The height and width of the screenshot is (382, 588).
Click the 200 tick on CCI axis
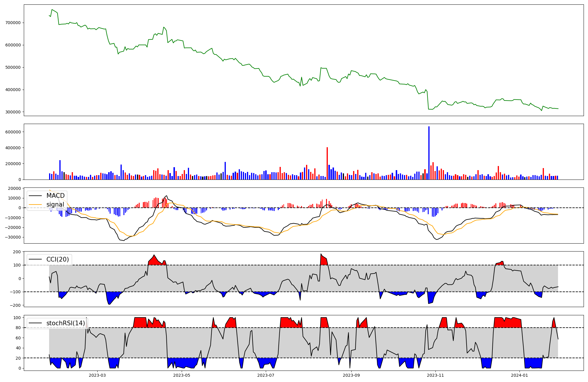[x=17, y=252]
